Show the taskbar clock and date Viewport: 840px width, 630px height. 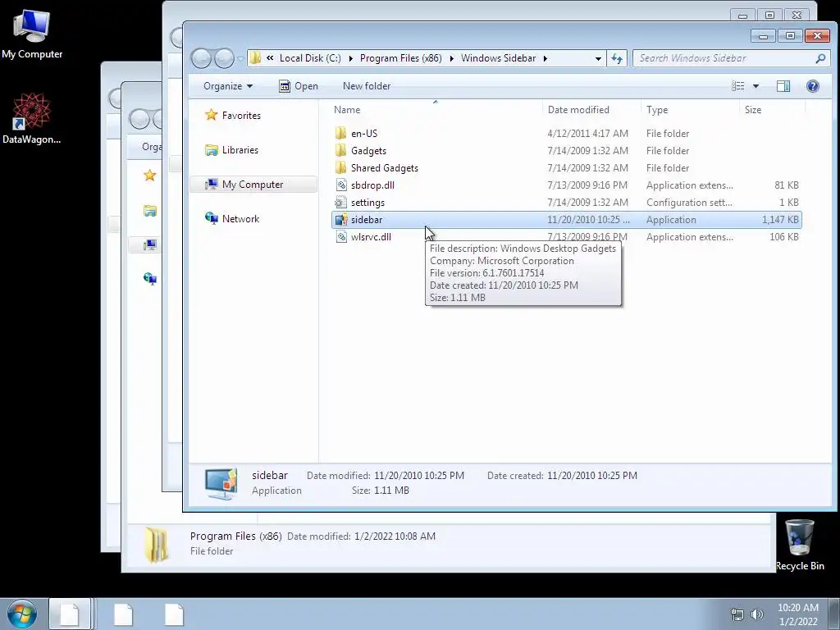pyautogui.click(x=797, y=614)
